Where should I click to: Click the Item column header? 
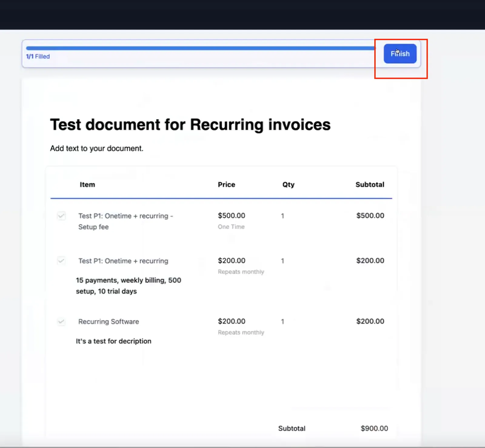tap(87, 184)
